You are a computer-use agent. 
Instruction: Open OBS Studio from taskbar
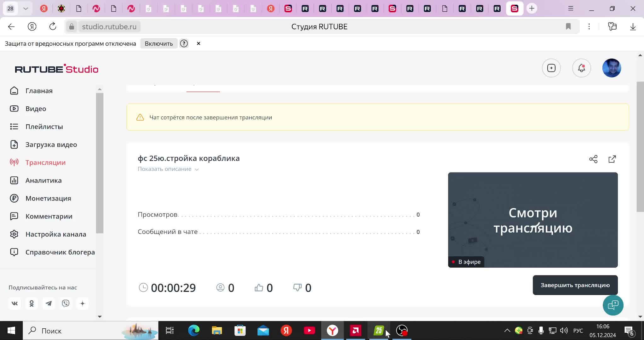point(402,331)
